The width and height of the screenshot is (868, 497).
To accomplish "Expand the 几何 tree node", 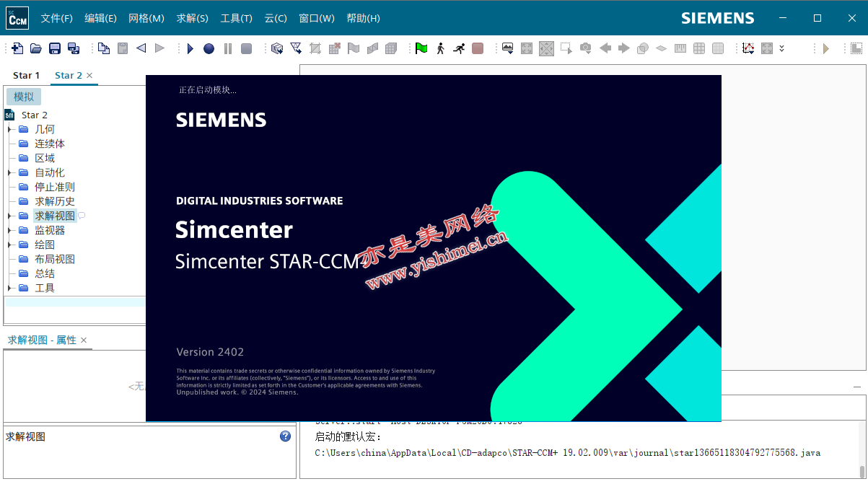I will coord(10,129).
